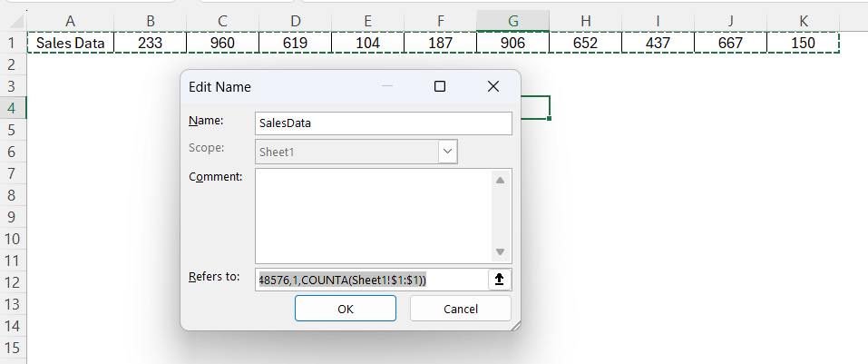
Task: Click inside the Comment text box
Action: pyautogui.click(x=374, y=216)
